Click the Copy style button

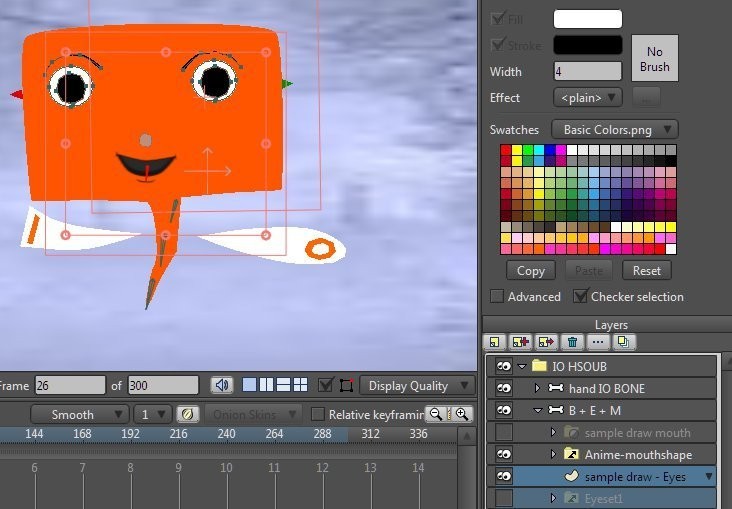click(531, 270)
